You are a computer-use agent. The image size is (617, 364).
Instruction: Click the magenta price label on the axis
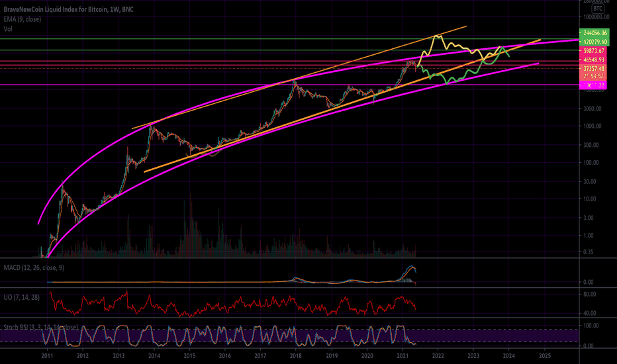593,85
